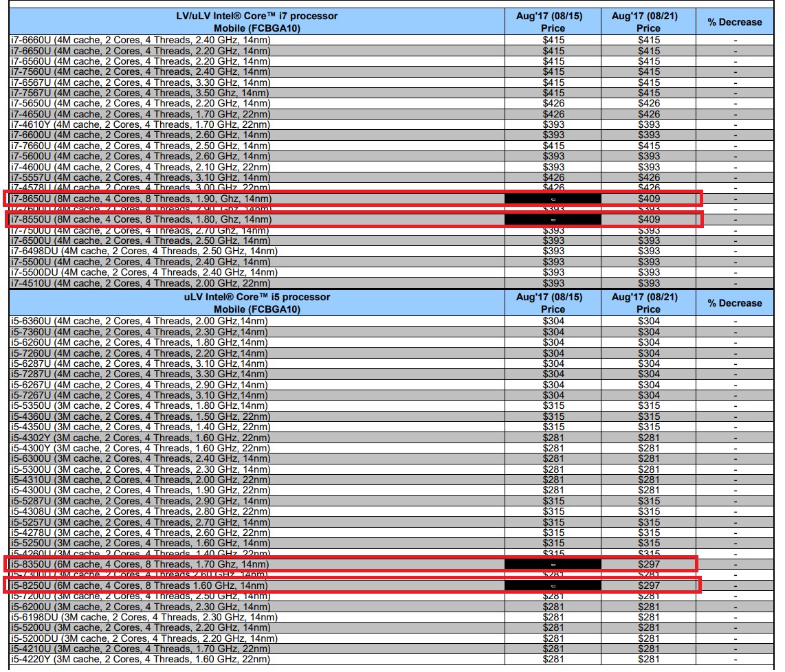Select the i5-8350U 6M cache entry
Viewport: 785px width, 672px height.
click(x=140, y=564)
